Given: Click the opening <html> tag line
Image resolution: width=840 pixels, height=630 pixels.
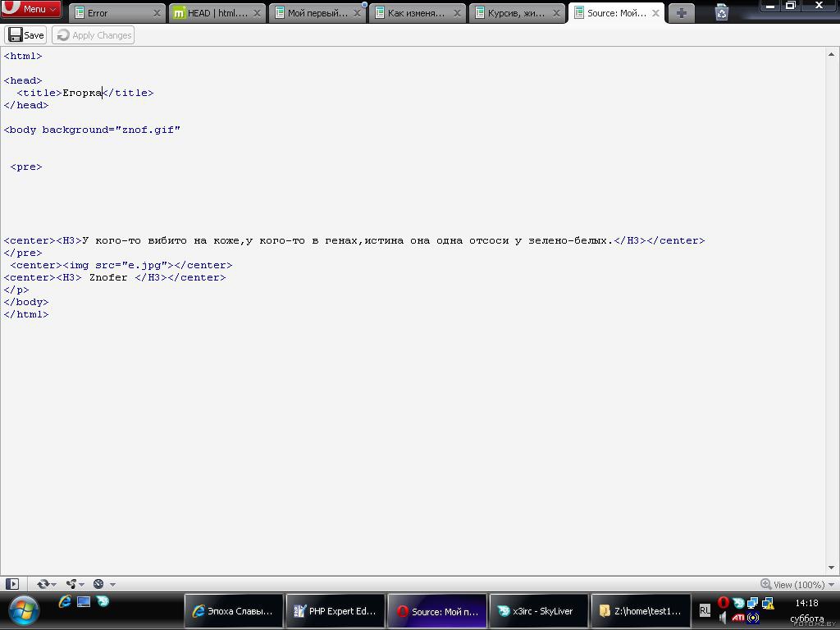Looking at the screenshot, I should tap(22, 56).
